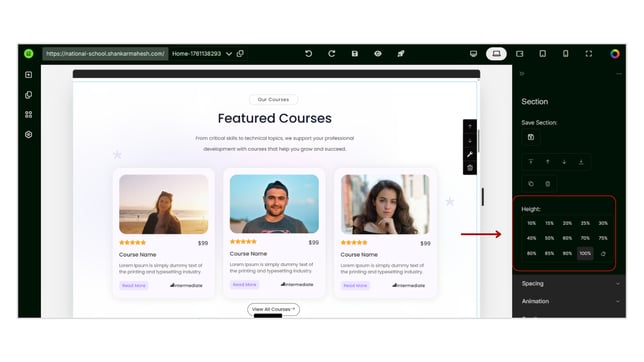Save the page with the floppy disk icon

354,53
